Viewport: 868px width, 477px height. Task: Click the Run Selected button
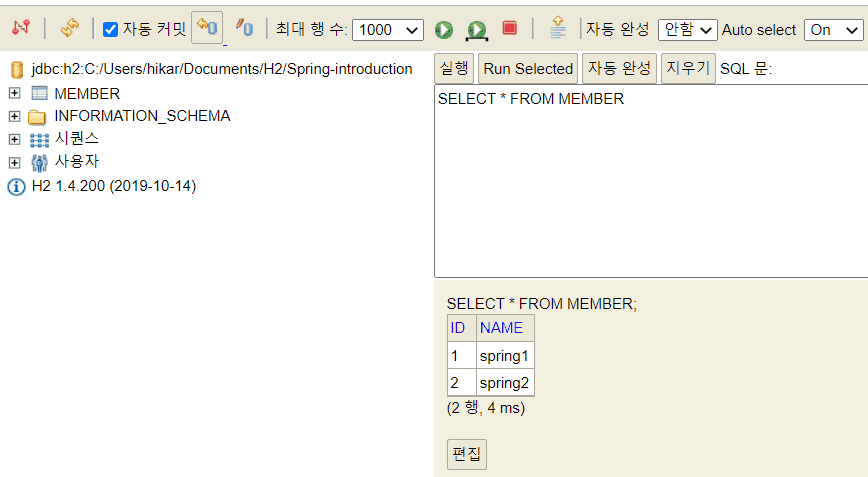pyautogui.click(x=528, y=69)
